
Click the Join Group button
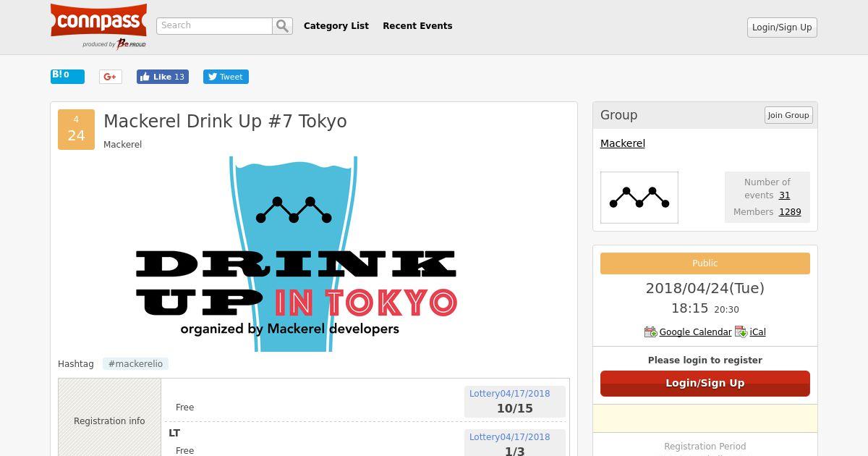click(788, 115)
